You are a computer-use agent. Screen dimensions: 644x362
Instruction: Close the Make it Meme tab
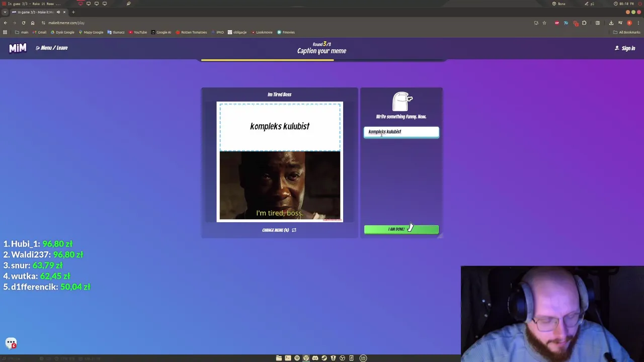pyautogui.click(x=64, y=12)
